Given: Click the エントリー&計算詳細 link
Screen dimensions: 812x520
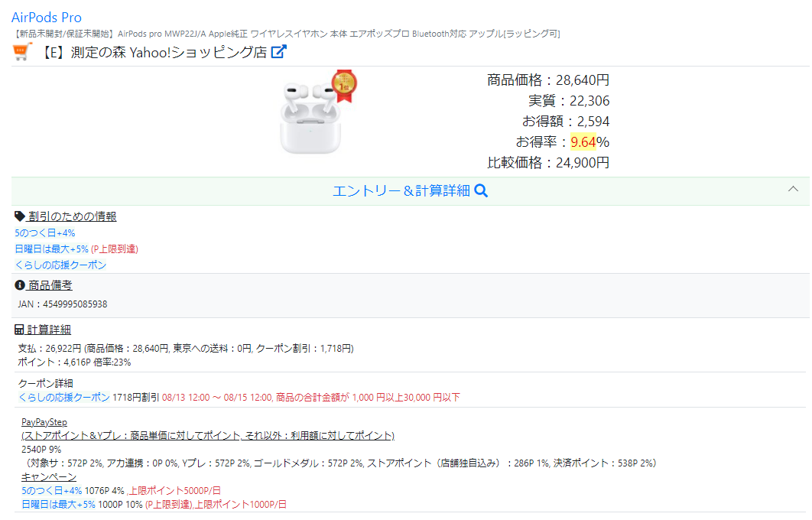Looking at the screenshot, I should [x=401, y=191].
